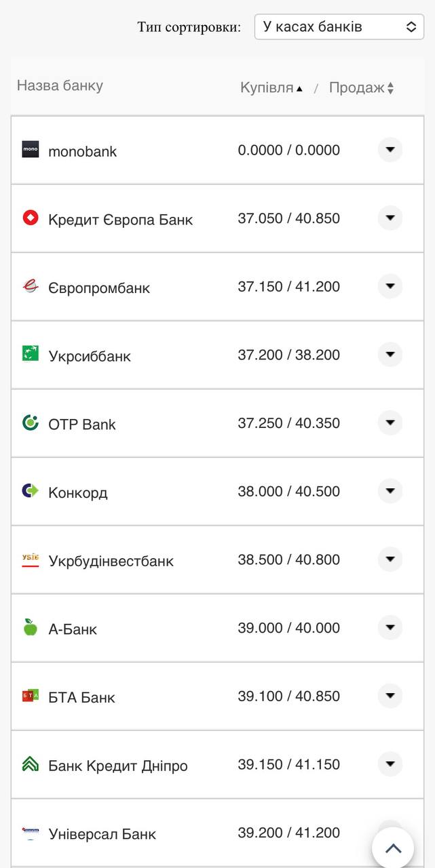The height and width of the screenshot is (868, 435).
Task: Select the Кредит Європа Банк logo
Action: coord(30,218)
